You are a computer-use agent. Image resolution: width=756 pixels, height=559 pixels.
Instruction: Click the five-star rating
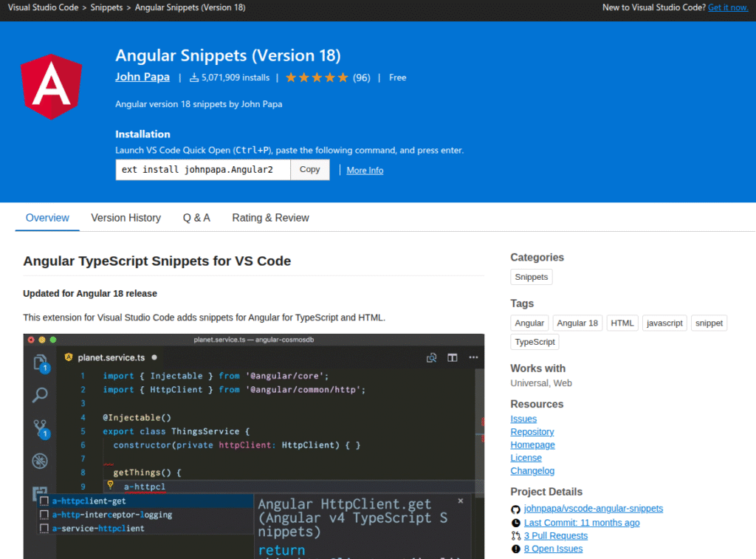317,78
